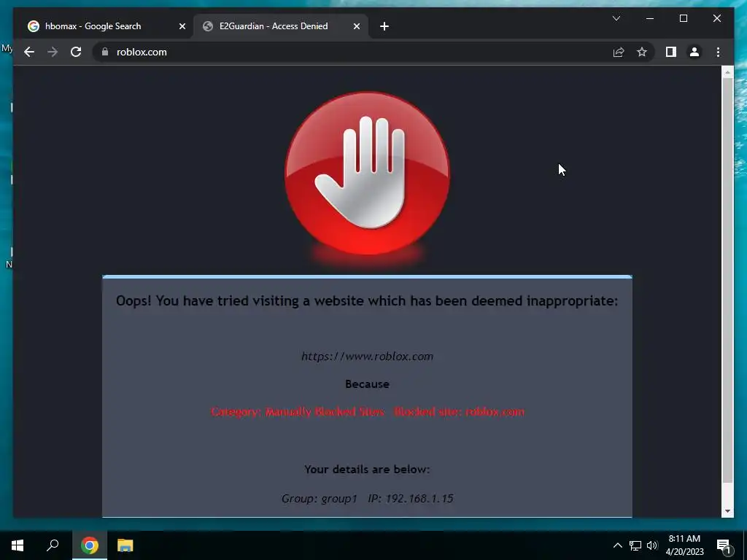
Task: Share this page icon in address bar
Action: (x=619, y=52)
